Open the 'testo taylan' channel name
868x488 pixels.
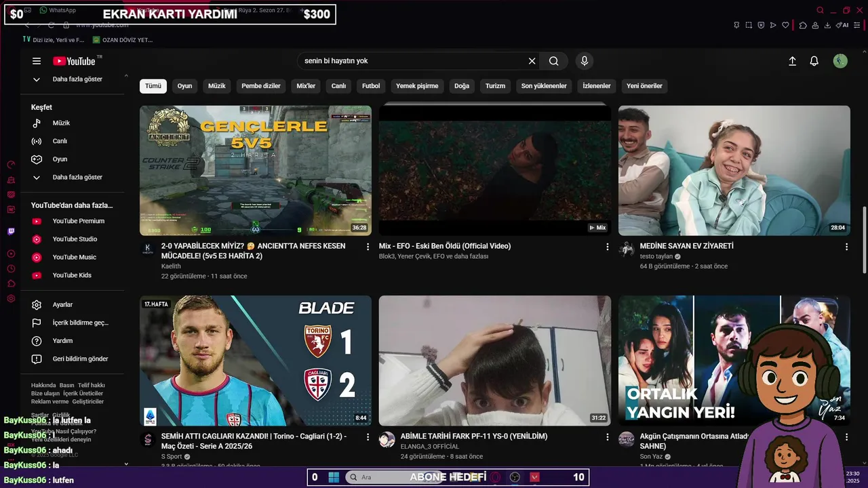coord(656,257)
